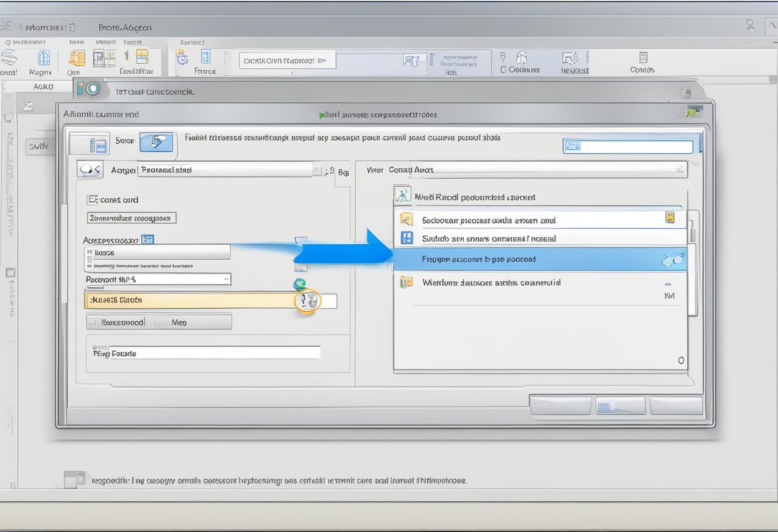Enable the small checkbox beside the Address field
This screenshot has height=532, width=778.
147,239
